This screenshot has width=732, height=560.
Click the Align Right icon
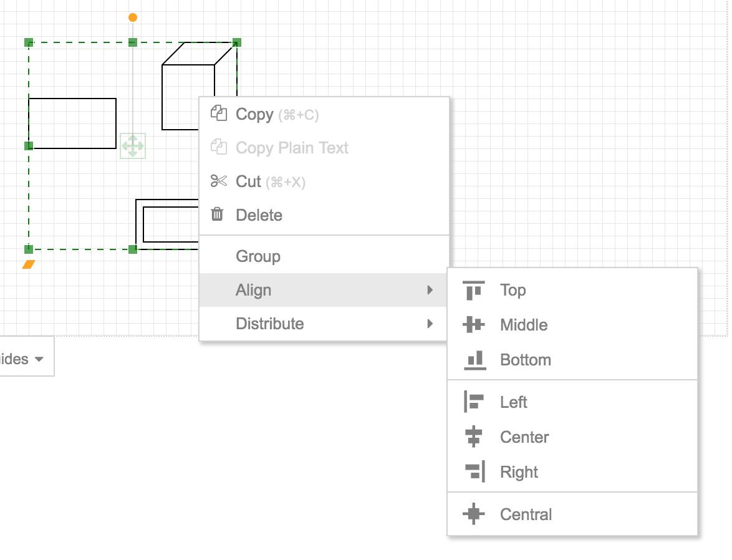pos(475,471)
